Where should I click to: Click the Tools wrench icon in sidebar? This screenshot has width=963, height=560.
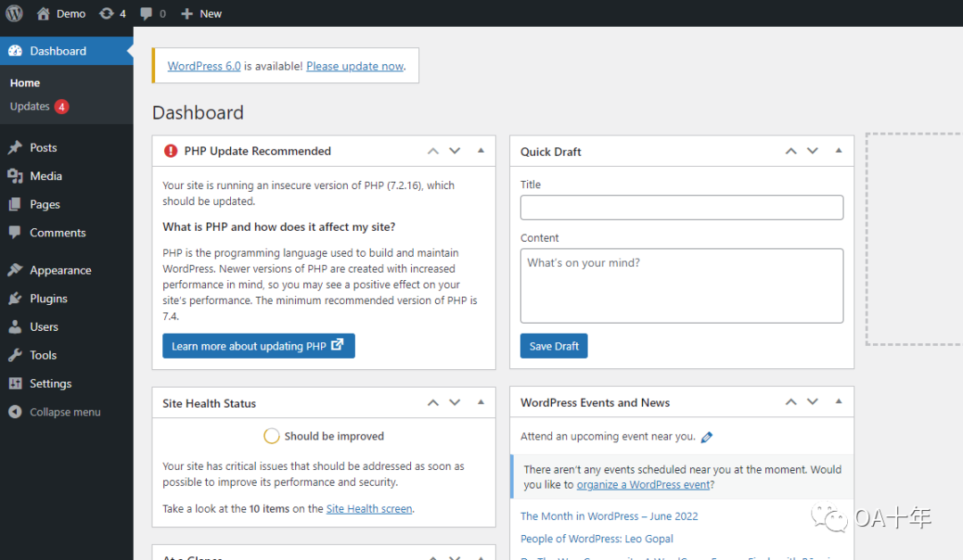15,355
